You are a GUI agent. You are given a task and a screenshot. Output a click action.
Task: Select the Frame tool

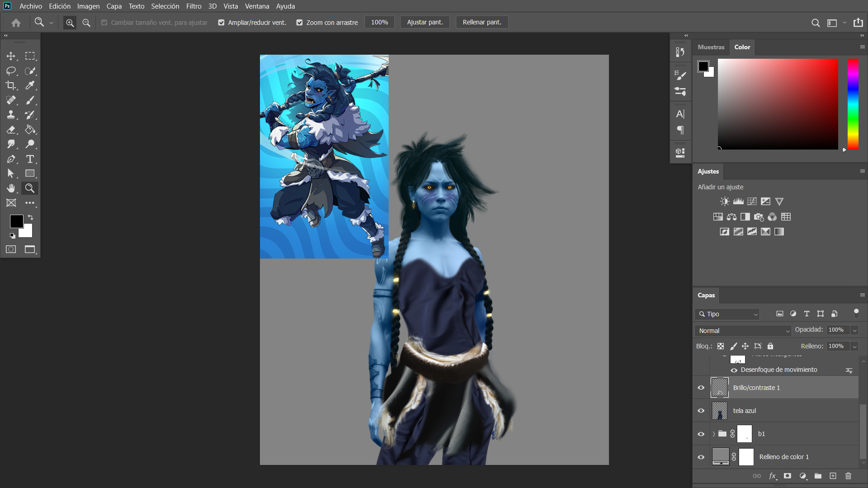[11, 203]
